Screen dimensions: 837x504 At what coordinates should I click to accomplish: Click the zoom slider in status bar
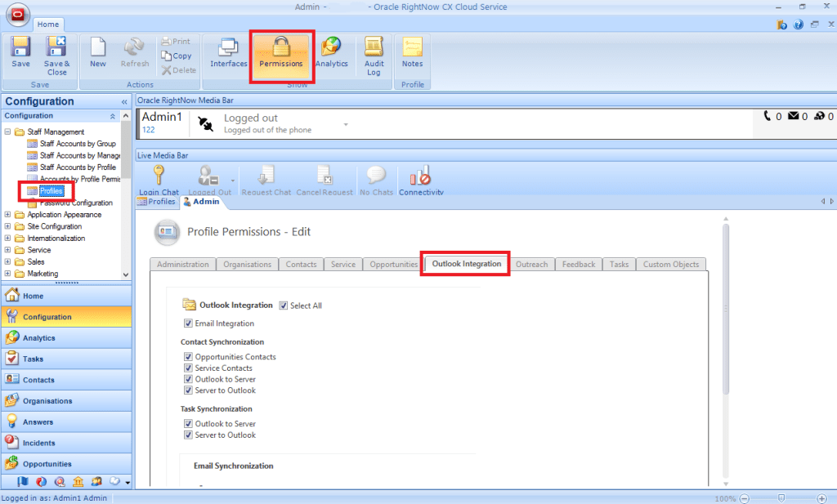point(781,497)
